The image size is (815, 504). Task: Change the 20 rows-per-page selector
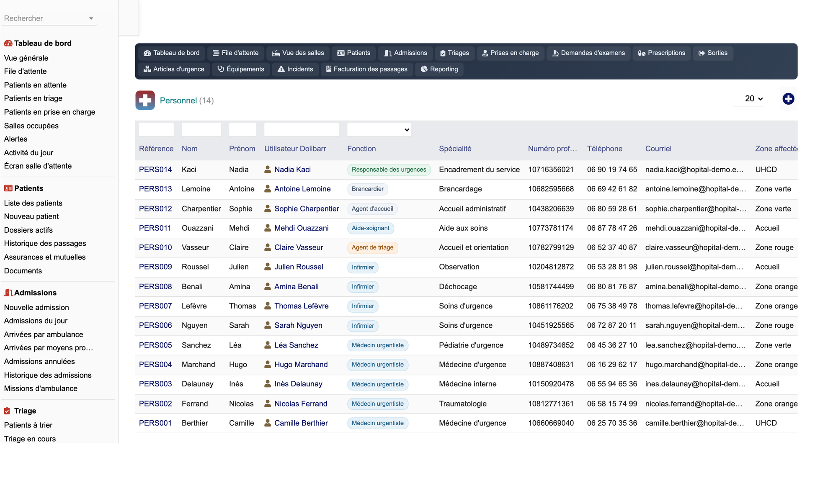click(753, 99)
